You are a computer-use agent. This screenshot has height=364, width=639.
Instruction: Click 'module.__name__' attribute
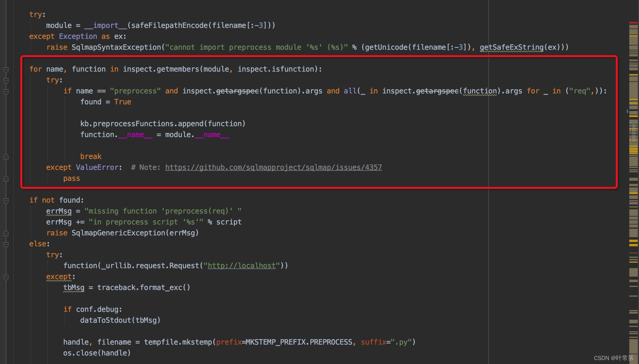(197, 135)
